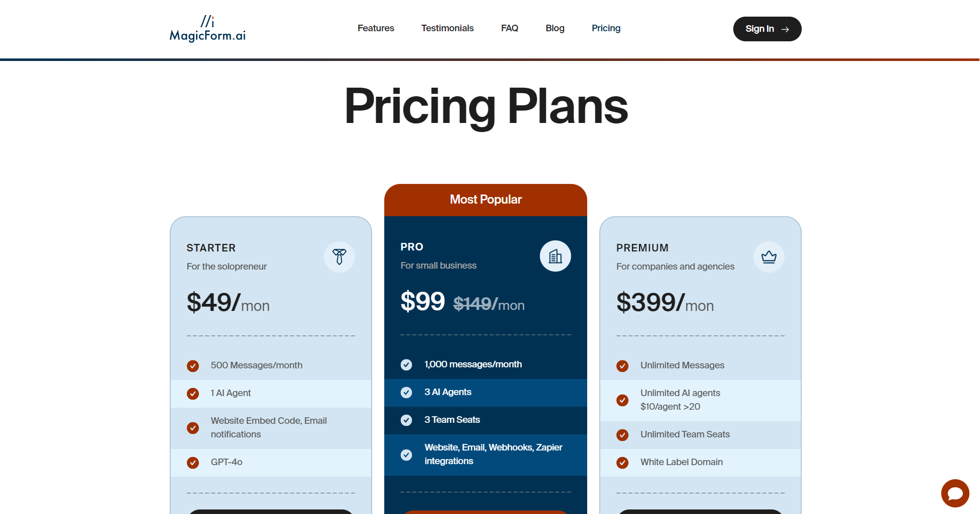
Task: Click the arrow inside Sign In
Action: 785,29
